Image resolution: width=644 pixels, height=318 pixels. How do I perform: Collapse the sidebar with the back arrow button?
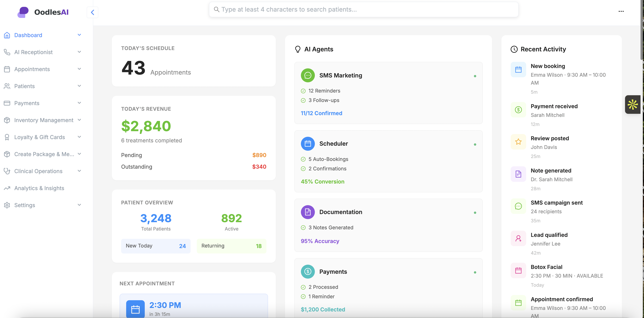click(92, 12)
